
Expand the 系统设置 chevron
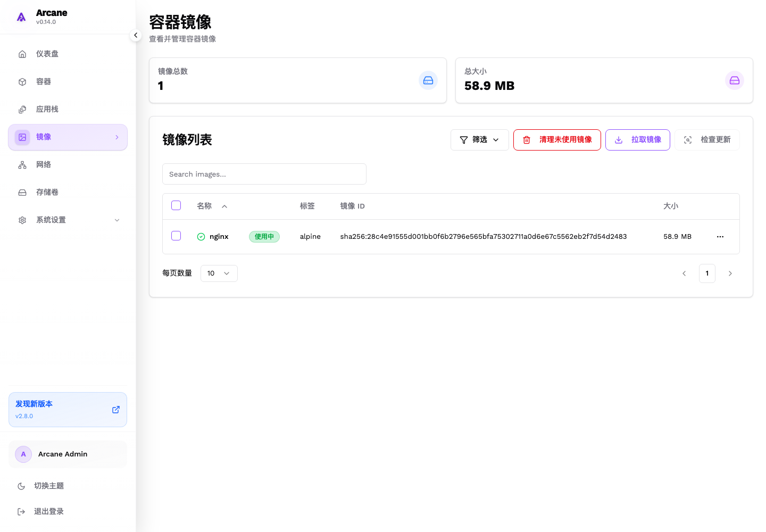click(x=117, y=220)
